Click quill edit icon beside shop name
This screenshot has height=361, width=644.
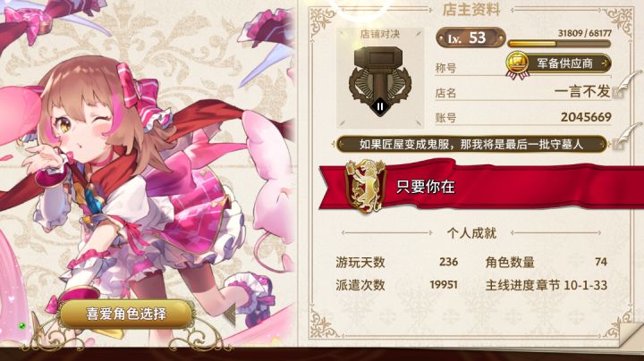626,84
